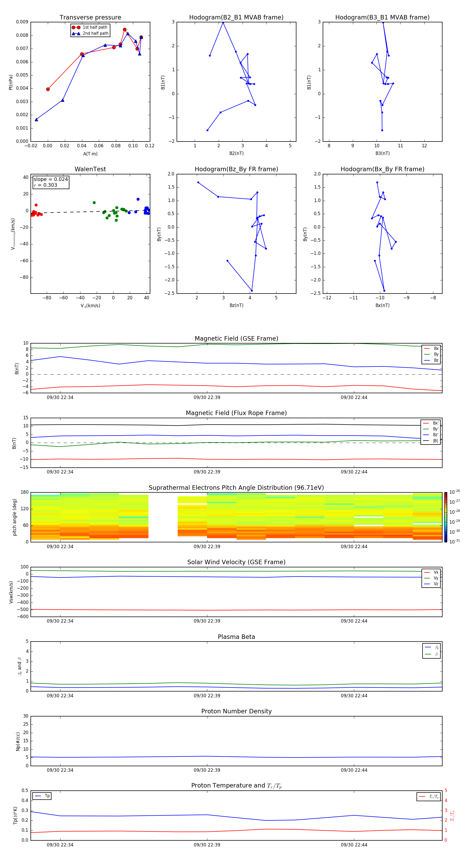The width and height of the screenshot is (473, 868).
Task: Click the Suprathermal Electrons Pitch Angle Distribution title
Action: pos(236,488)
